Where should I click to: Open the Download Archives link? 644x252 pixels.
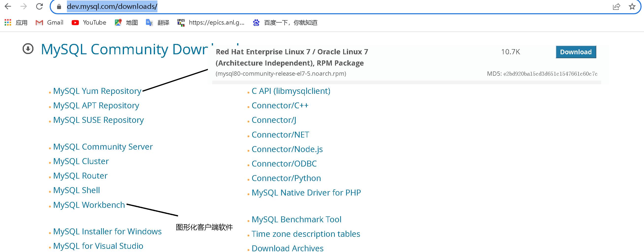(288, 248)
